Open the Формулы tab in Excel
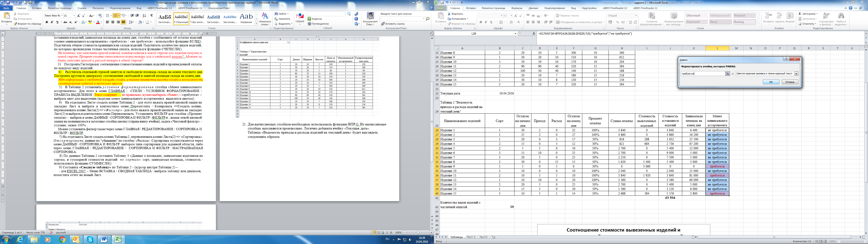The image size is (868, 244). point(517,8)
